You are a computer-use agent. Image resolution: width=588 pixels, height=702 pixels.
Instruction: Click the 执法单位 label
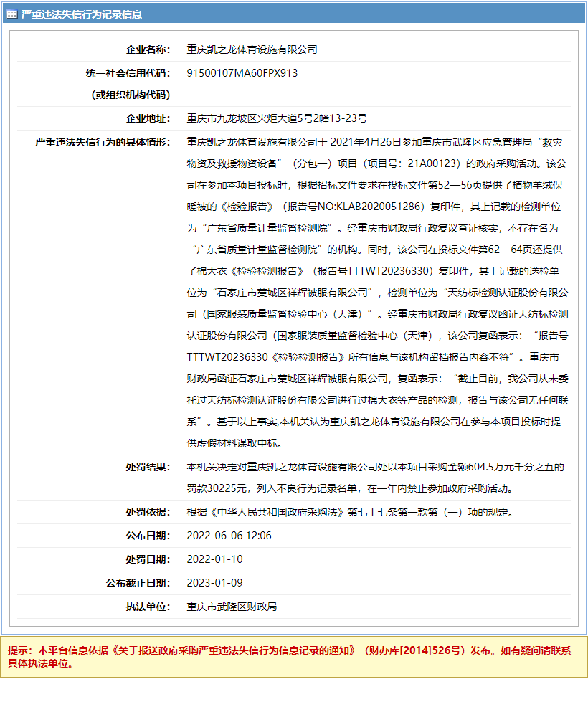pos(148,607)
